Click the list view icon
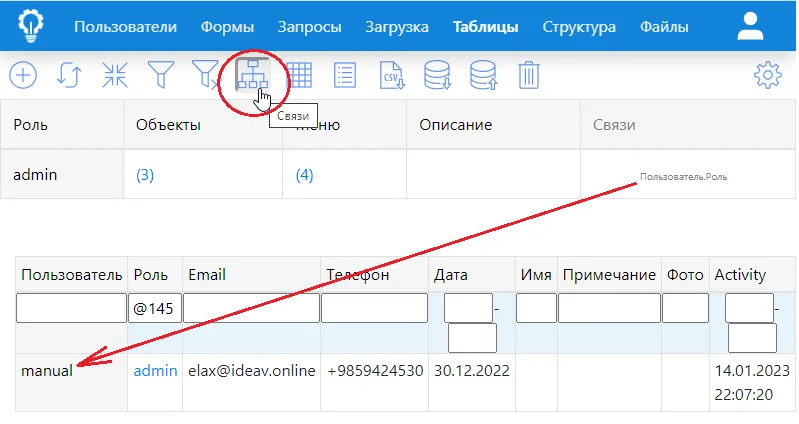The image size is (799, 424). pos(345,75)
